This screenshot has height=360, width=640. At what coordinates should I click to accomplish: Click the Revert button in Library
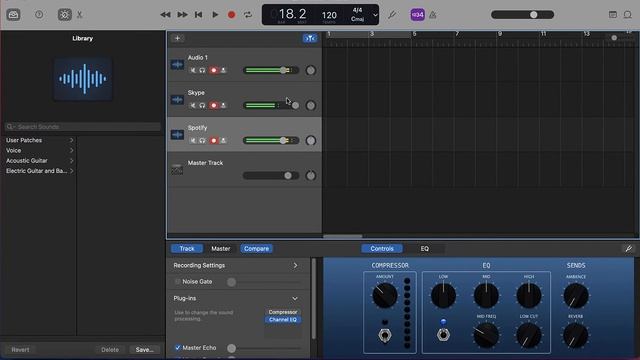(x=20, y=350)
